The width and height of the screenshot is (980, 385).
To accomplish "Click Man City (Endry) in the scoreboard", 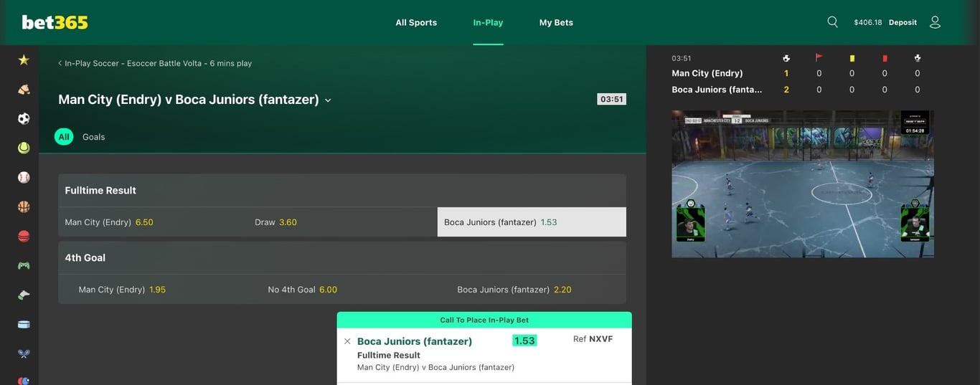I will pos(707,73).
